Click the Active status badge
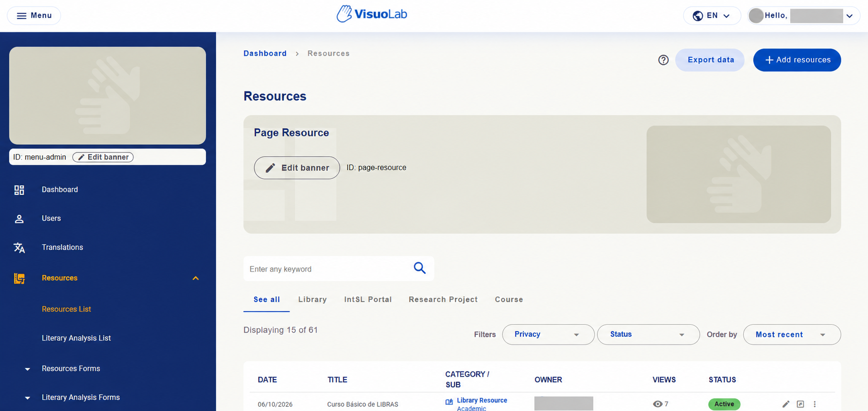868x411 pixels. click(x=724, y=404)
